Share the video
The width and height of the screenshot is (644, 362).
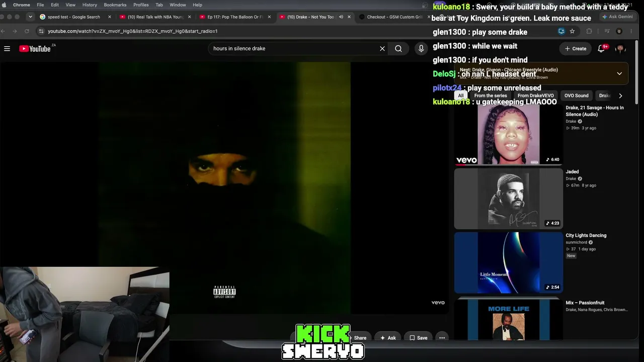point(360,338)
